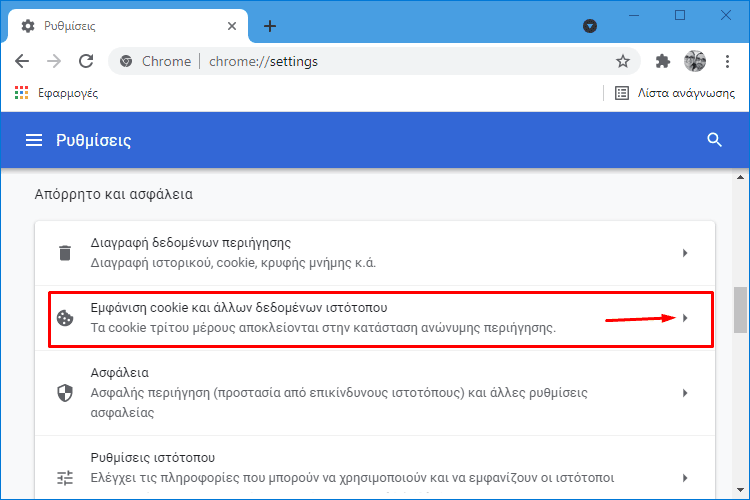The image size is (750, 500).
Task: Reload the settings page
Action: click(86, 61)
